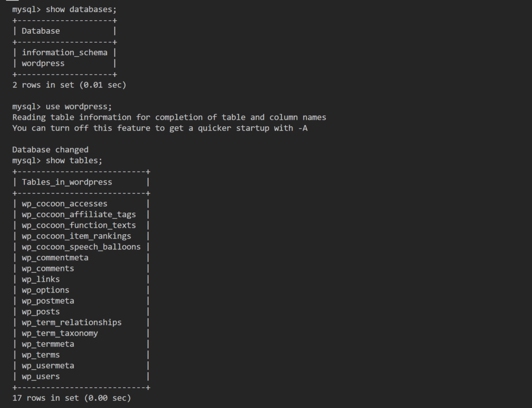
Task: Click the wp_links table name
Action: click(41, 280)
